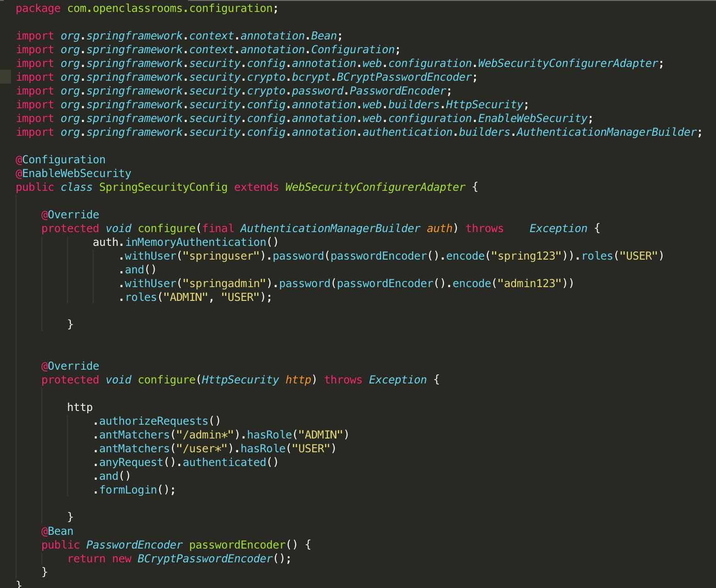Click the AuthenticationManagerBuilder import line

(x=358, y=132)
